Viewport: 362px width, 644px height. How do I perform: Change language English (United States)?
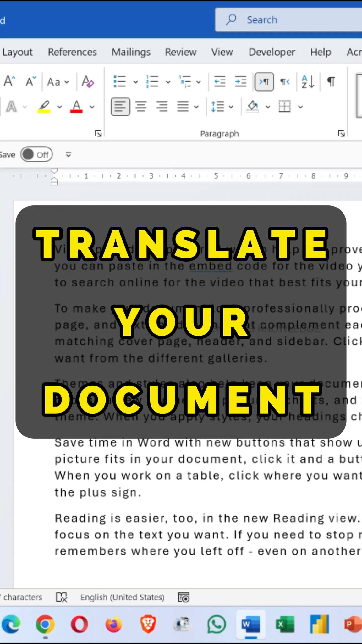point(122,597)
